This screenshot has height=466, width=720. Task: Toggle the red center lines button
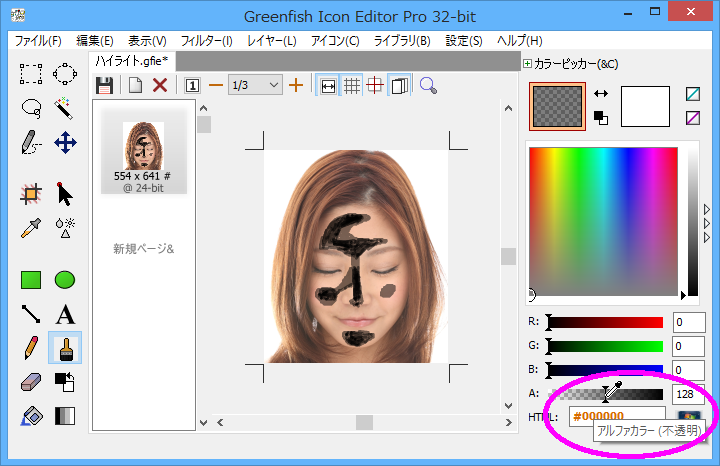tap(376, 86)
